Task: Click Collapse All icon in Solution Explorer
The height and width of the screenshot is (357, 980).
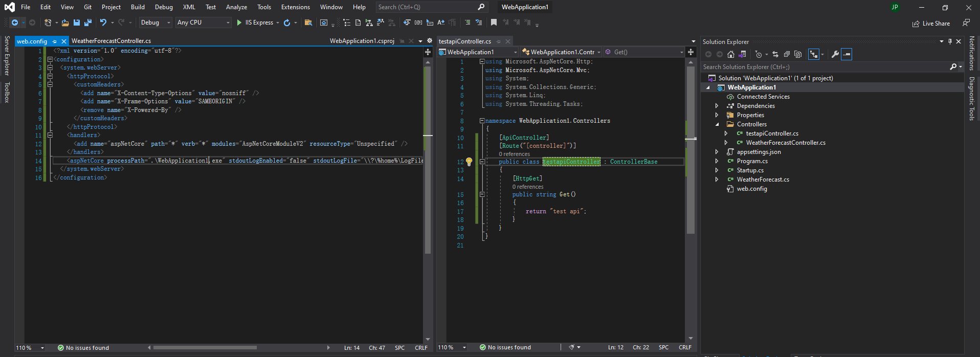Action: tap(787, 54)
